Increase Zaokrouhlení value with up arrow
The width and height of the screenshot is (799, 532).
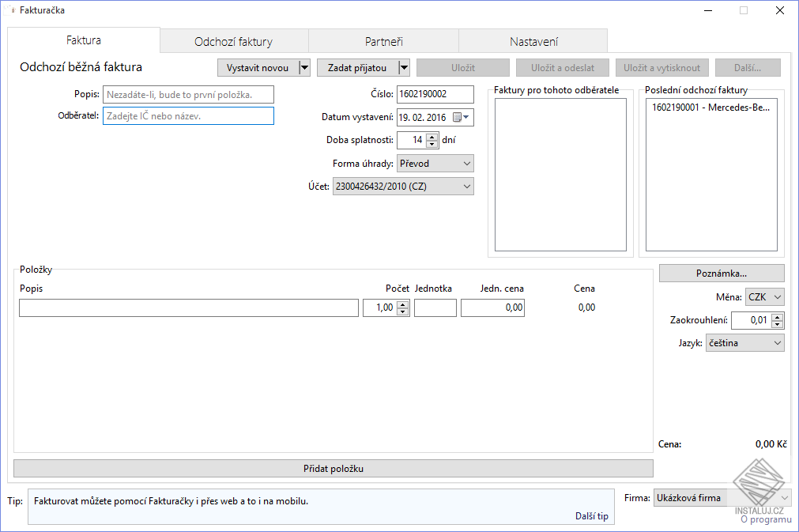777,317
